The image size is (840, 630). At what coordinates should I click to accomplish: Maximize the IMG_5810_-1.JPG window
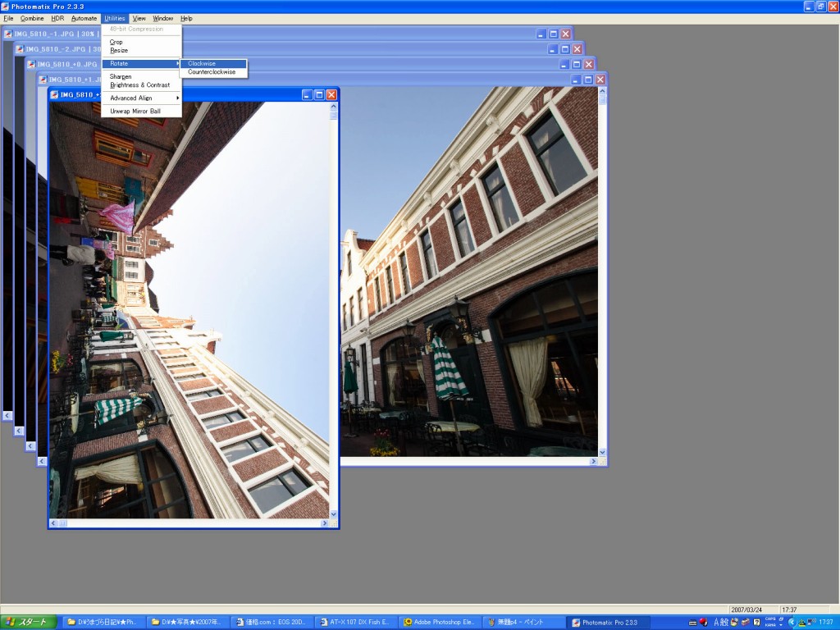coord(554,34)
